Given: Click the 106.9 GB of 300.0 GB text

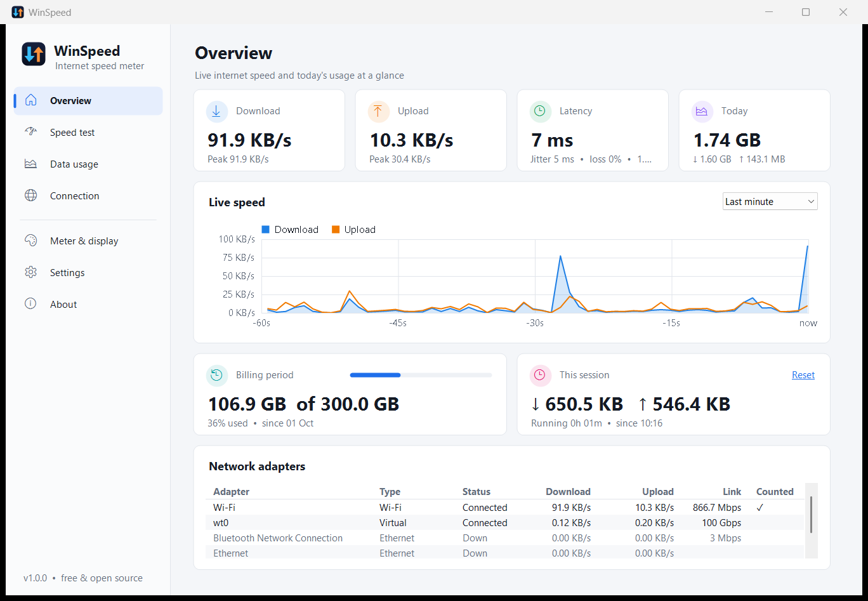Looking at the screenshot, I should pos(304,404).
